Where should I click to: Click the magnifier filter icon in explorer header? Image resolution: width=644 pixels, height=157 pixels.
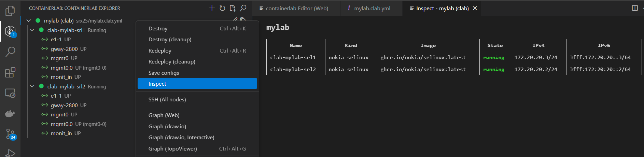(x=243, y=8)
